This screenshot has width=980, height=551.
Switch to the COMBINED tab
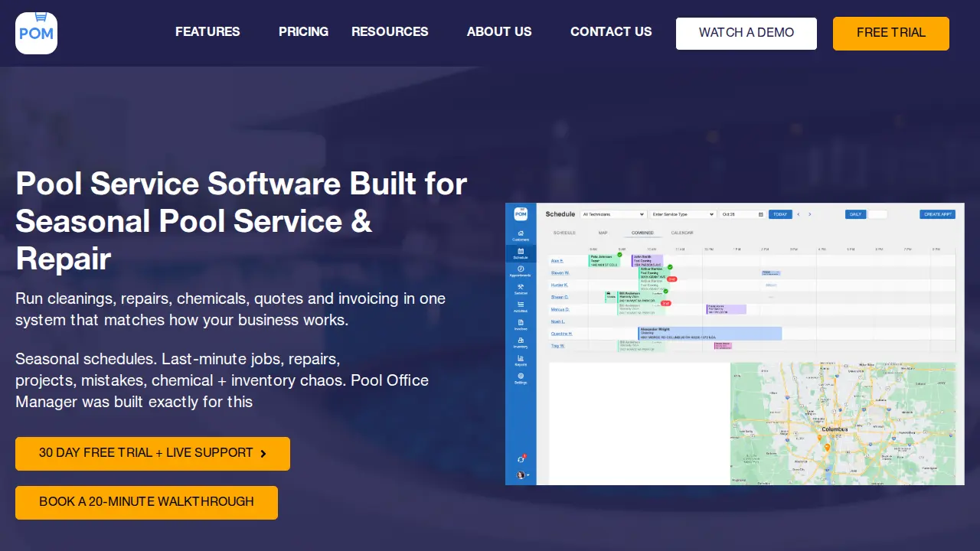642,233
